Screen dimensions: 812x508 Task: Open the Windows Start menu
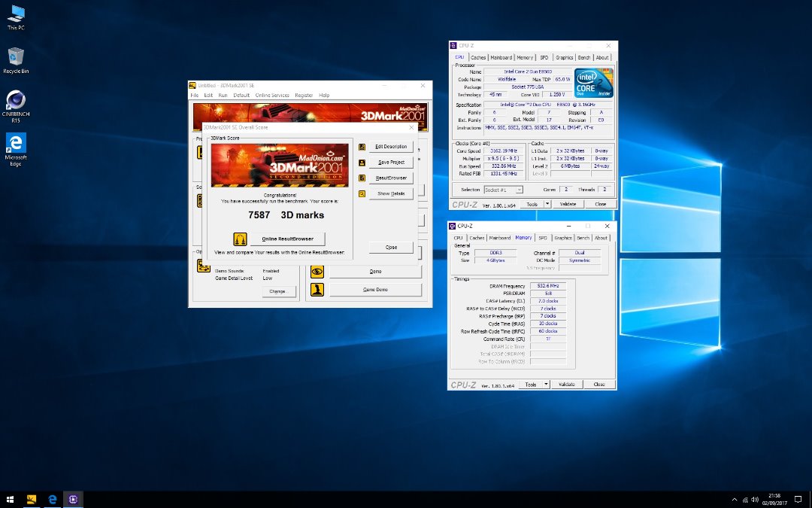tap(10, 500)
